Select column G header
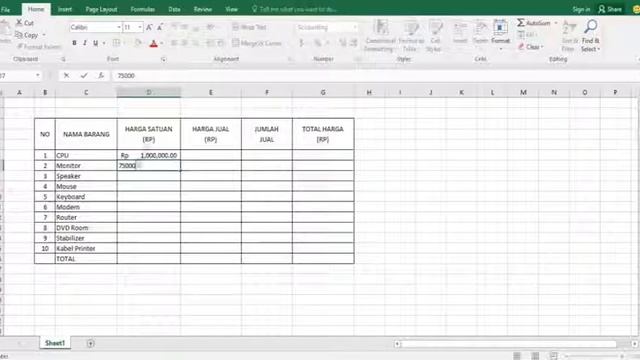This screenshot has height=360, width=640. click(x=323, y=92)
